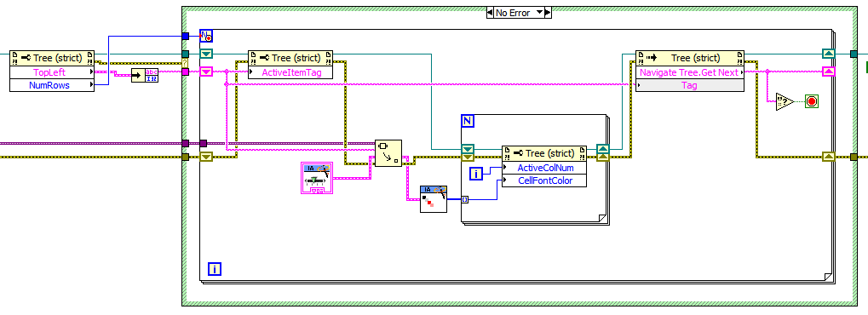Click the CellFontColor property
Viewport: 868px width, 315px height.
(544, 180)
